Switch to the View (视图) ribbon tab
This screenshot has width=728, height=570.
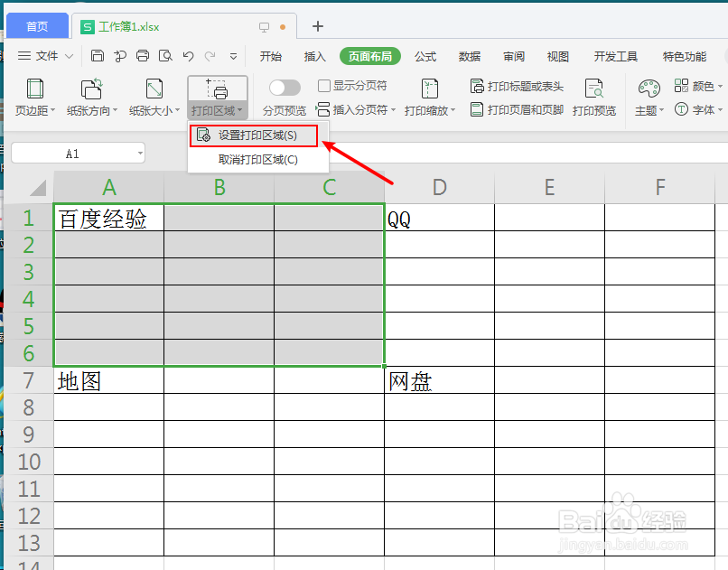pos(557,57)
